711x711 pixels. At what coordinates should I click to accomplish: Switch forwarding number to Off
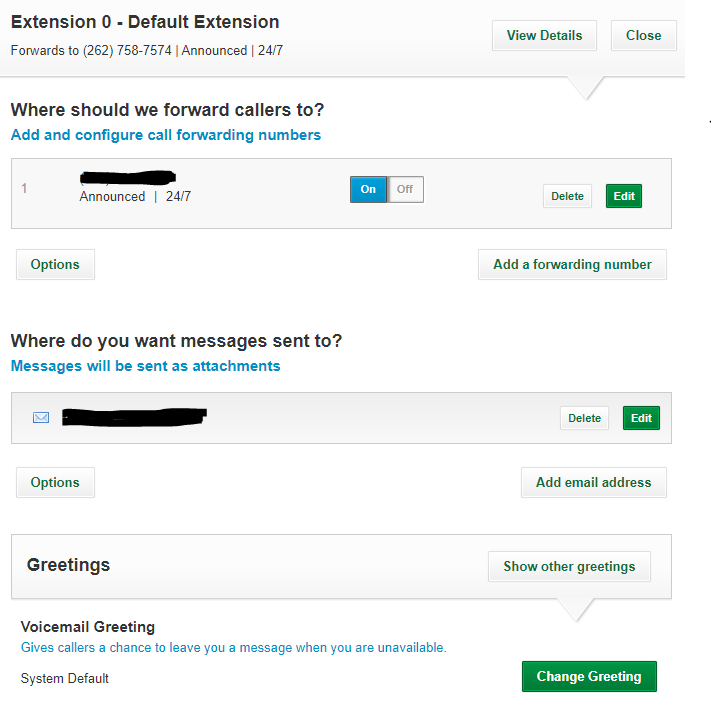405,190
